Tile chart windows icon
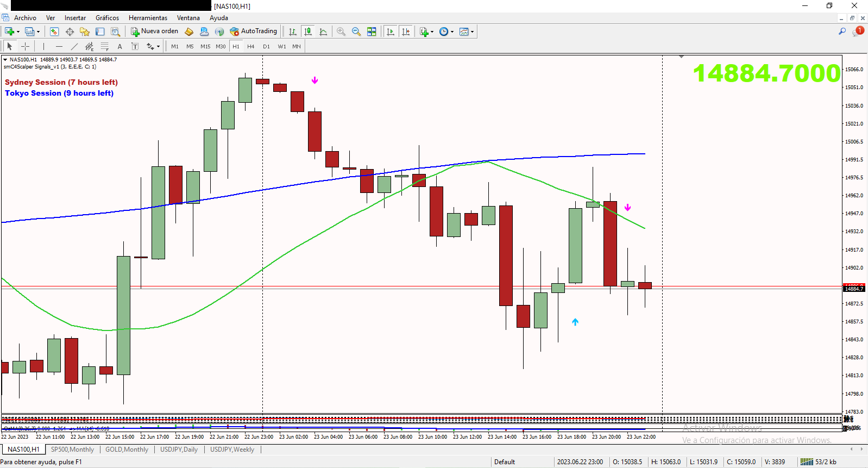The height and width of the screenshot is (468, 868). [372, 32]
